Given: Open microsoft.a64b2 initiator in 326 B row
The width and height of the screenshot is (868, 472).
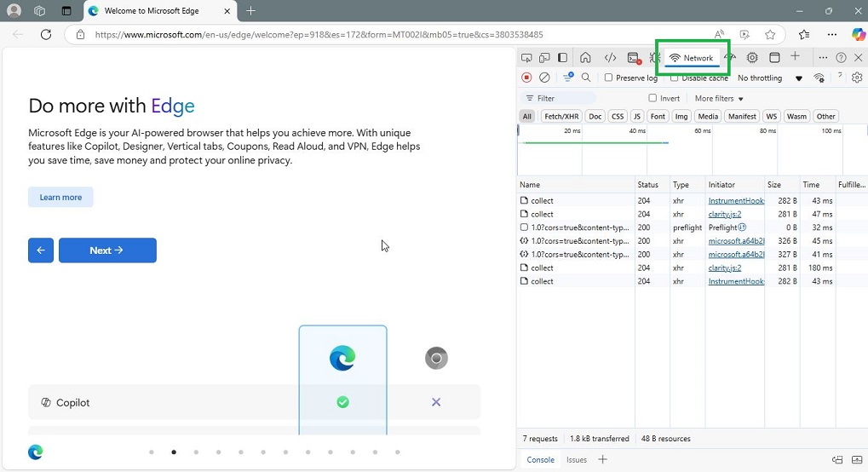Looking at the screenshot, I should (x=736, y=241).
